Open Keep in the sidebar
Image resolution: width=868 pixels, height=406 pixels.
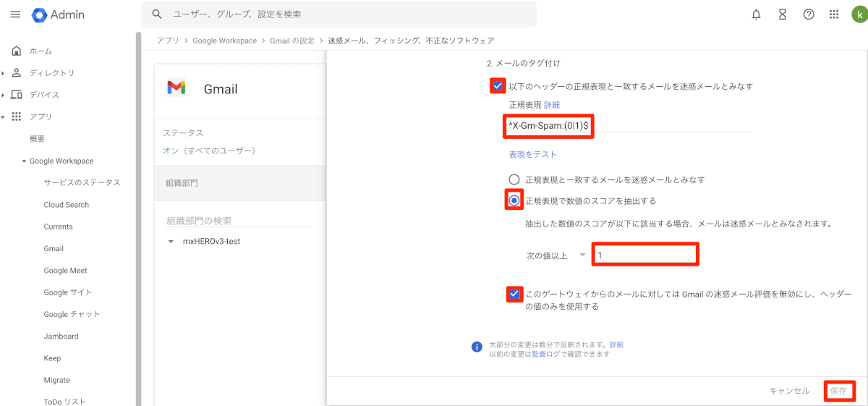52,358
